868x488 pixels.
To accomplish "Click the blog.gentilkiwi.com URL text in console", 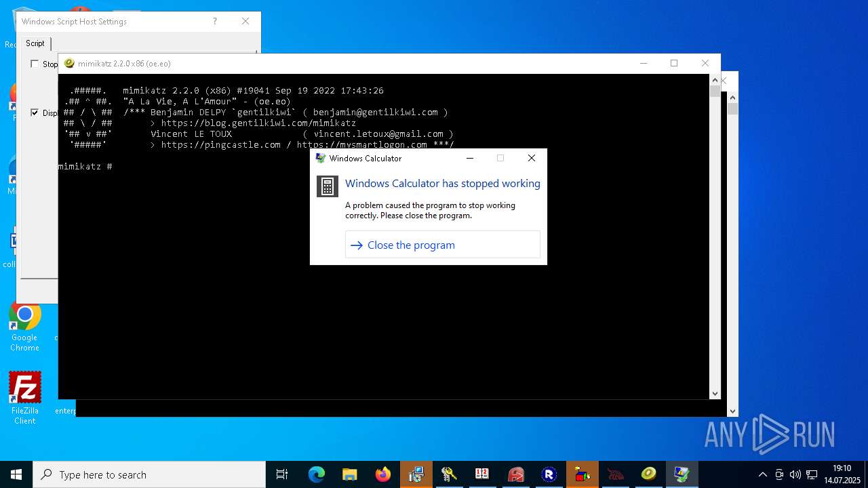I will (258, 123).
